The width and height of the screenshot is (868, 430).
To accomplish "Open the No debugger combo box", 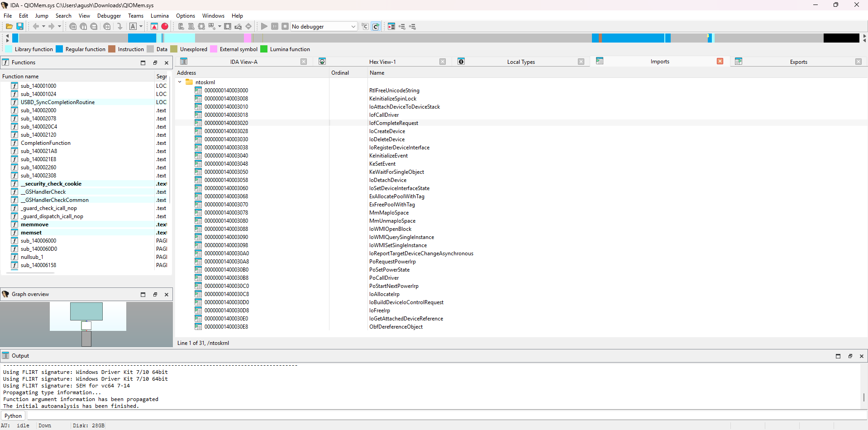I will point(324,27).
